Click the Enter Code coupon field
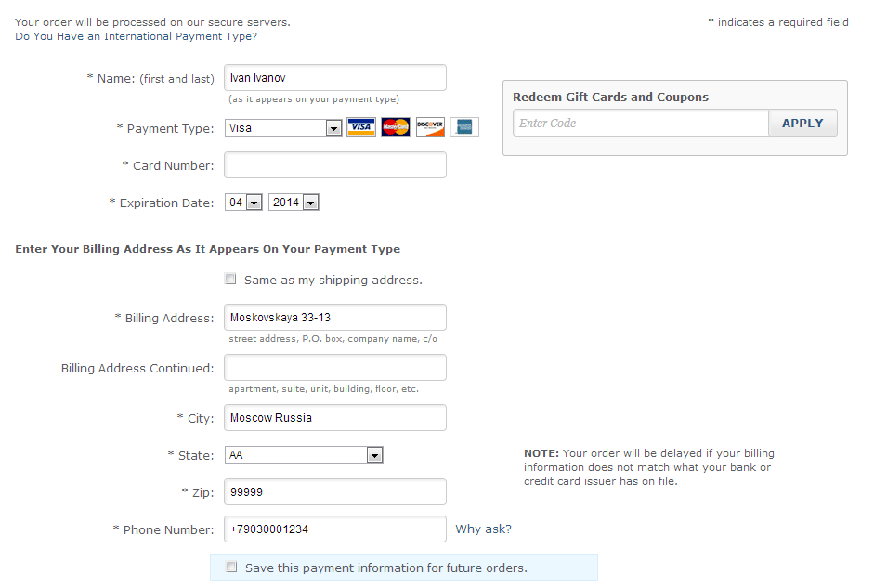 coord(641,124)
